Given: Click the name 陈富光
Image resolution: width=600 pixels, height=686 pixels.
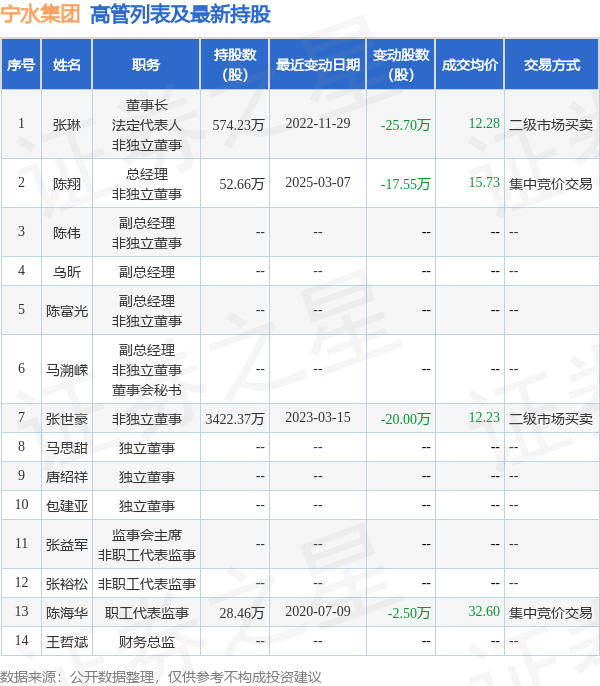Looking at the screenshot, I should 67,311.
